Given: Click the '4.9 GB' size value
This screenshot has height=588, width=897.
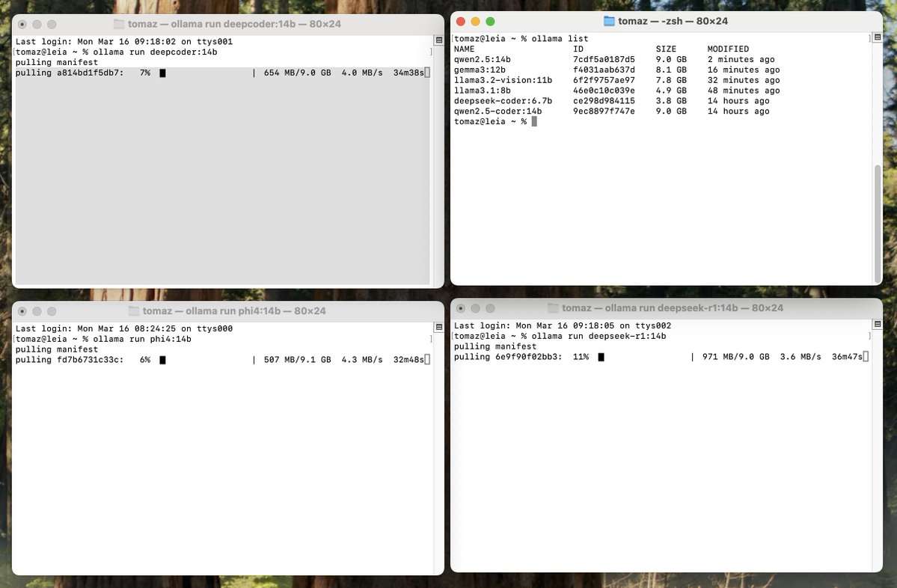Looking at the screenshot, I should click(x=671, y=91).
